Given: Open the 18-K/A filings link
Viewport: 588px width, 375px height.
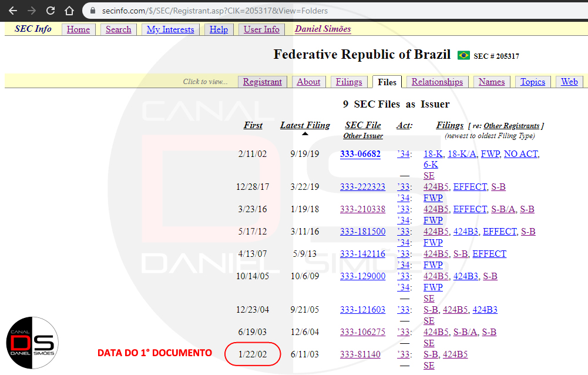Looking at the screenshot, I should coord(462,154).
